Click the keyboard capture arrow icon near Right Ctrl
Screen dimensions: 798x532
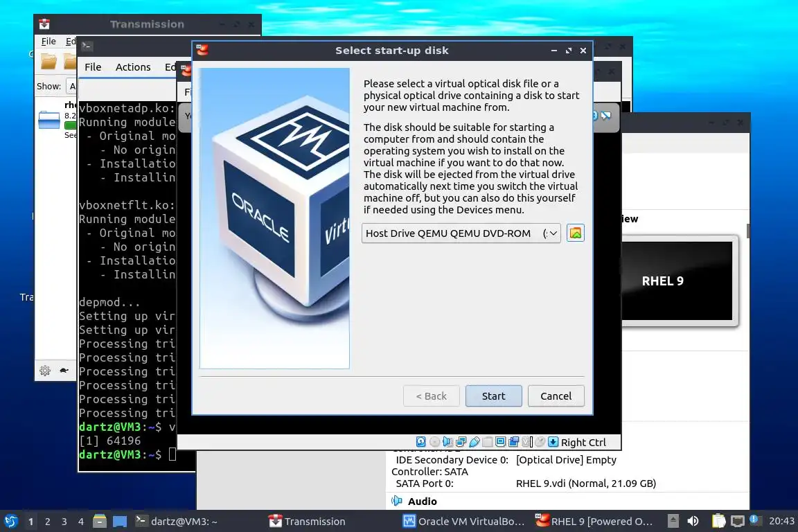point(553,442)
